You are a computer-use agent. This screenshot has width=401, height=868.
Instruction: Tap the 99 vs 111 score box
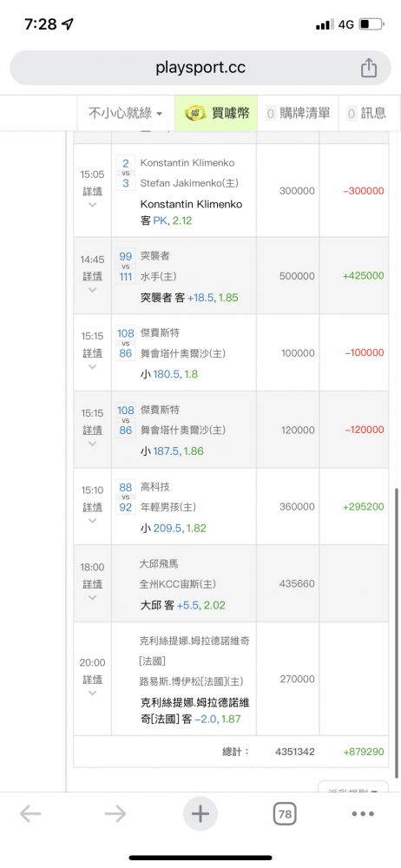[x=126, y=266]
